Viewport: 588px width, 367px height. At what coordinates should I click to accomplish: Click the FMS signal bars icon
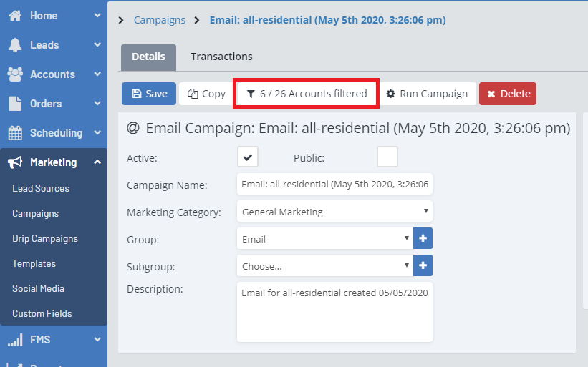[x=15, y=340]
